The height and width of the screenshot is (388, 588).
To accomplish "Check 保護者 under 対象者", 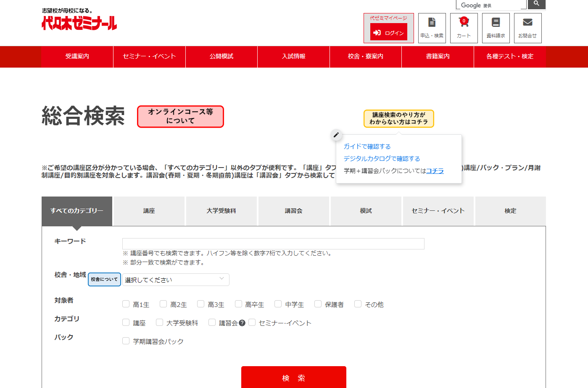I will click(318, 304).
